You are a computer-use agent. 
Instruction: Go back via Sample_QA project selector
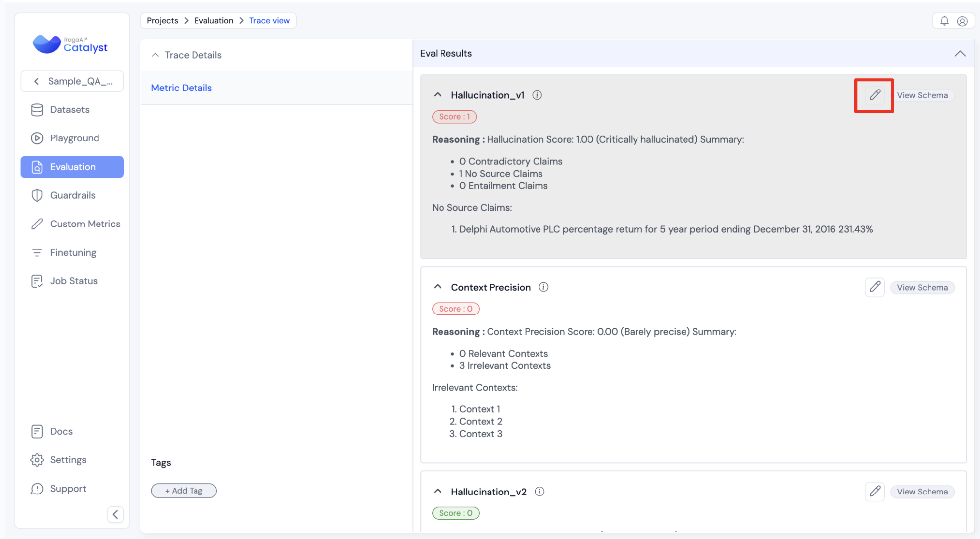[x=72, y=81]
